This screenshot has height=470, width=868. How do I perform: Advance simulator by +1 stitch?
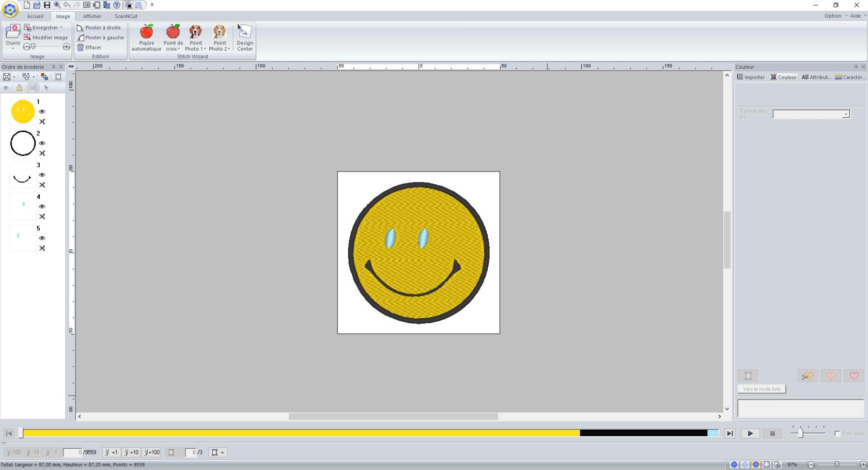pyautogui.click(x=111, y=452)
